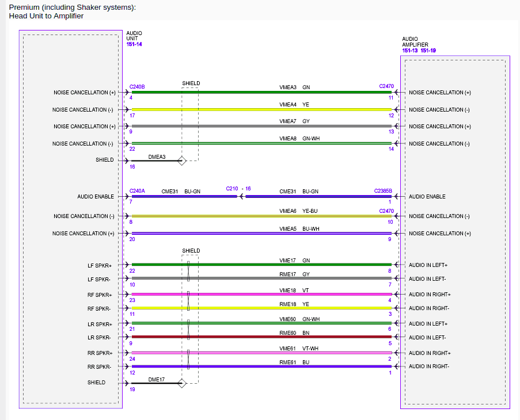Select the VMEA6 YE-BU wire label
The image size is (520, 420).
tap(298, 211)
